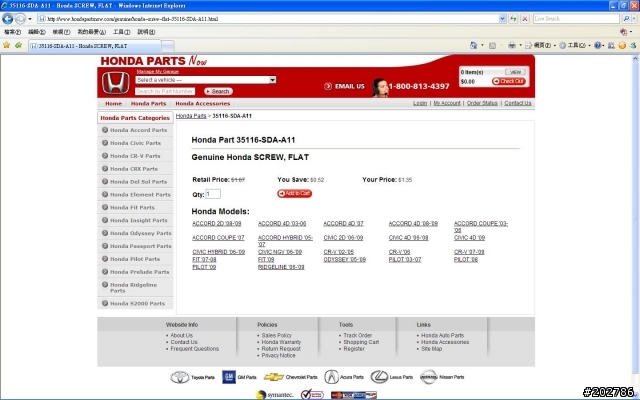This screenshot has width=640, height=400.
Task: Go to the Home navigation tab
Action: tap(113, 104)
